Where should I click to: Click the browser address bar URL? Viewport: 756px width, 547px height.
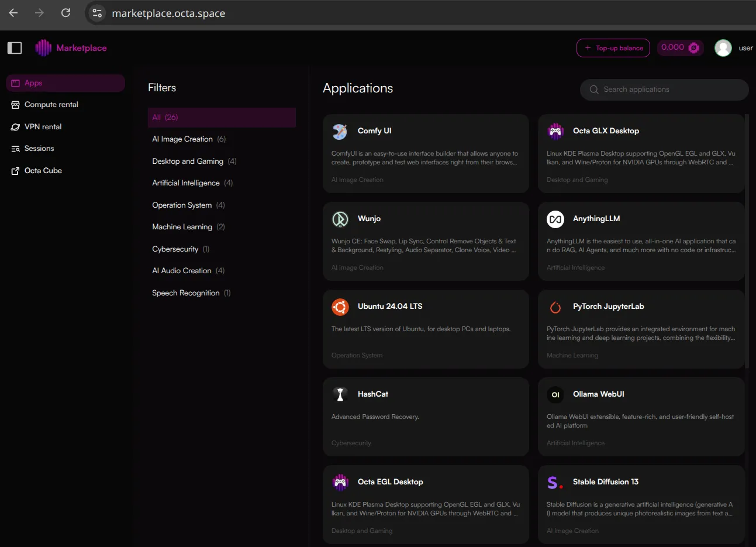[168, 13]
